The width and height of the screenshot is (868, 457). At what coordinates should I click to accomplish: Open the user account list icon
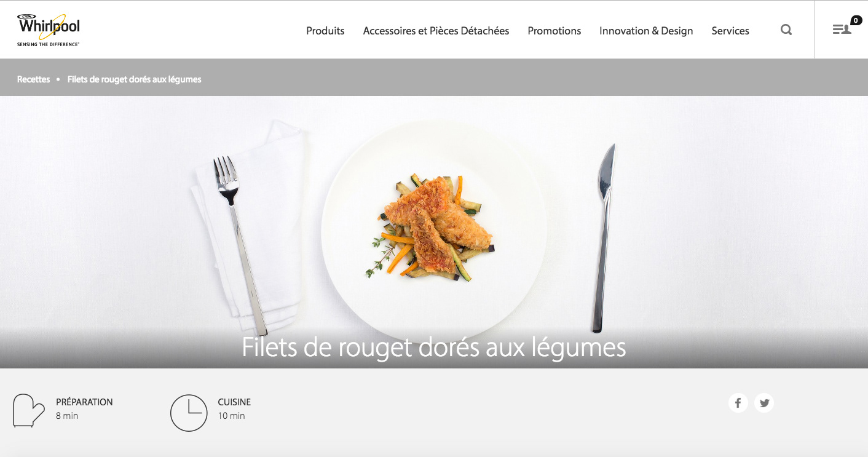click(x=842, y=29)
